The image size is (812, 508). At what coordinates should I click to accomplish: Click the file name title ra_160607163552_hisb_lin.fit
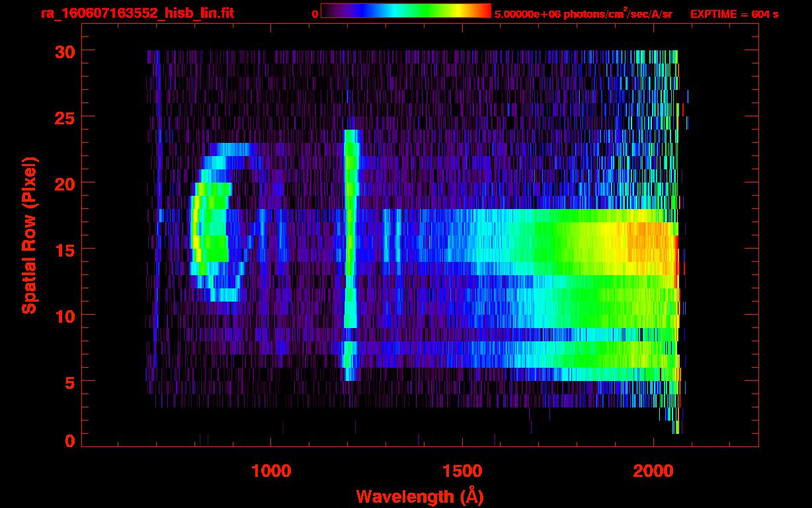(x=137, y=13)
